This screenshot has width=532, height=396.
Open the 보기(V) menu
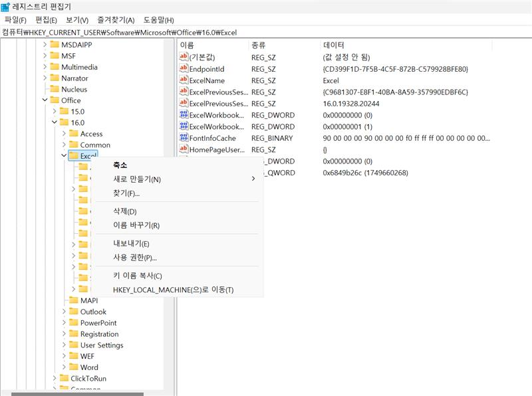point(77,20)
